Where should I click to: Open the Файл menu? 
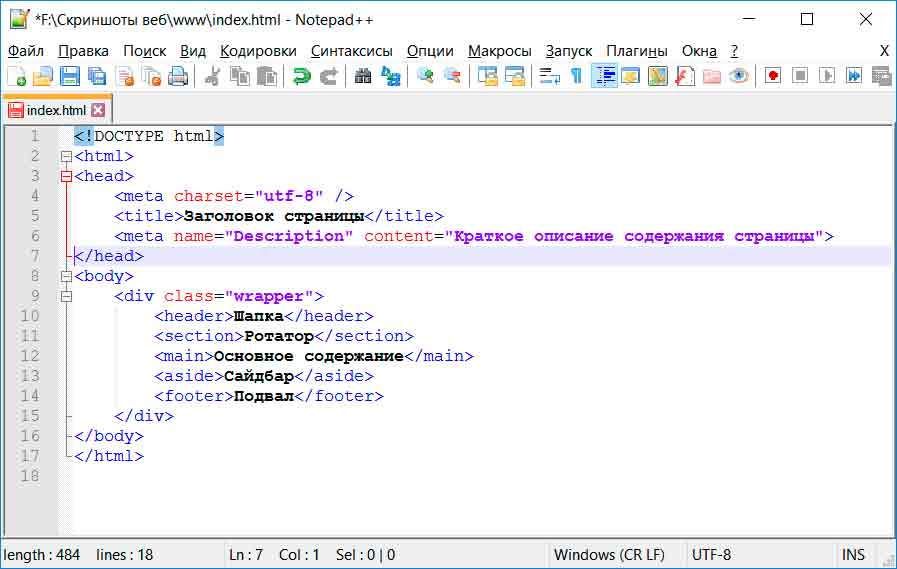click(26, 51)
